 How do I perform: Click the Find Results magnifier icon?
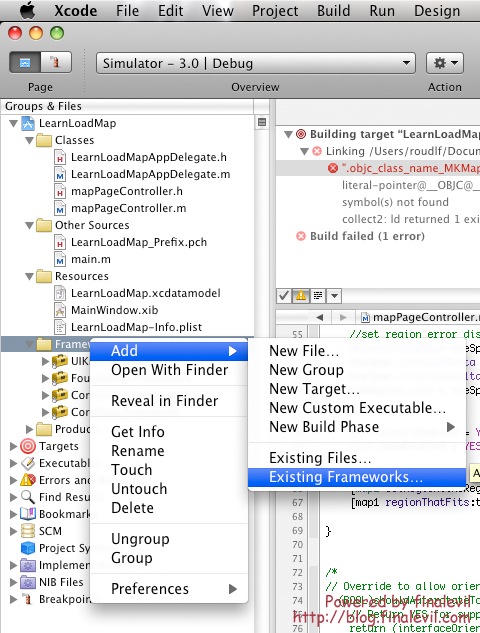tap(28, 497)
